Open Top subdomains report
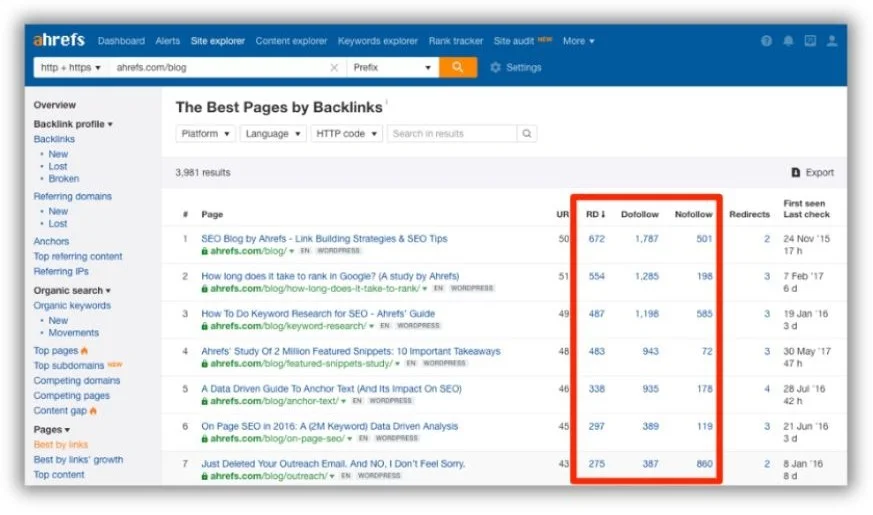Screen dimensions: 873x515 tap(68, 366)
